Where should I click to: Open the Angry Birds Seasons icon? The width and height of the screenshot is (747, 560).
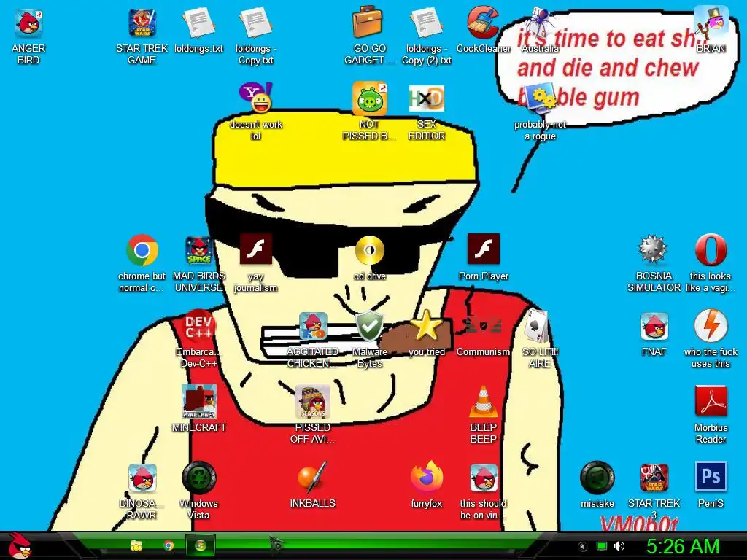tap(313, 402)
